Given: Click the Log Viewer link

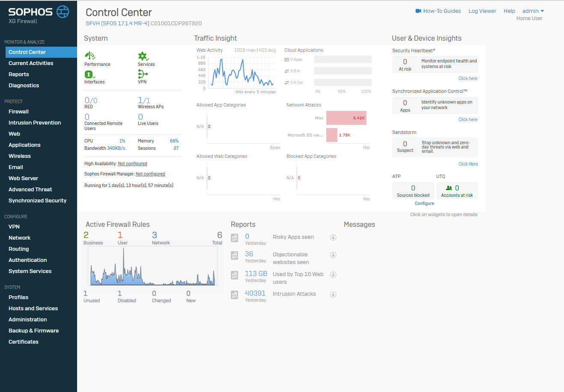Looking at the screenshot, I should click(482, 11).
